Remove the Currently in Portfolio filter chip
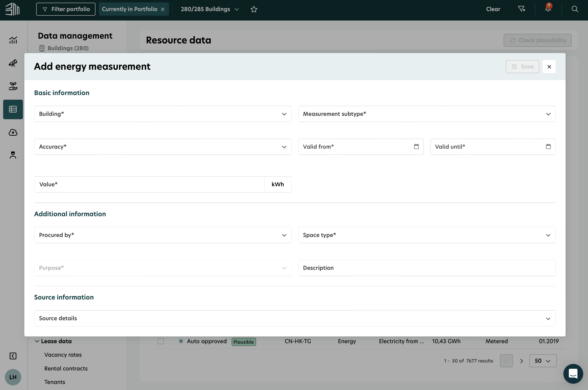 (x=163, y=9)
